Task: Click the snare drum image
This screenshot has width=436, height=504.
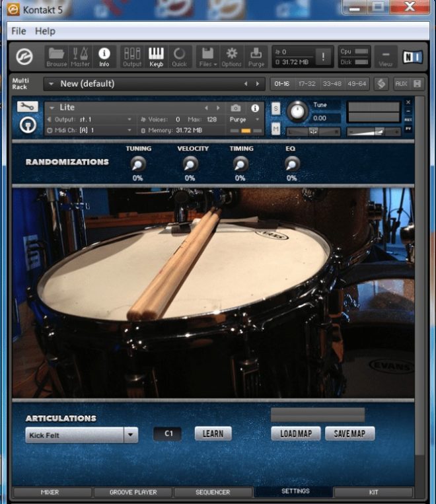Action: [213, 293]
